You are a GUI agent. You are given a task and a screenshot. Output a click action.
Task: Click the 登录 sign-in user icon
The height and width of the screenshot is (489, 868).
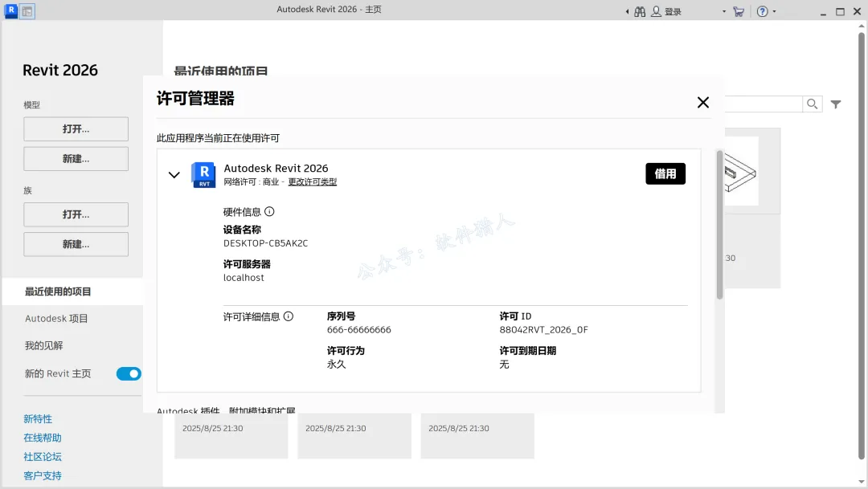click(656, 11)
